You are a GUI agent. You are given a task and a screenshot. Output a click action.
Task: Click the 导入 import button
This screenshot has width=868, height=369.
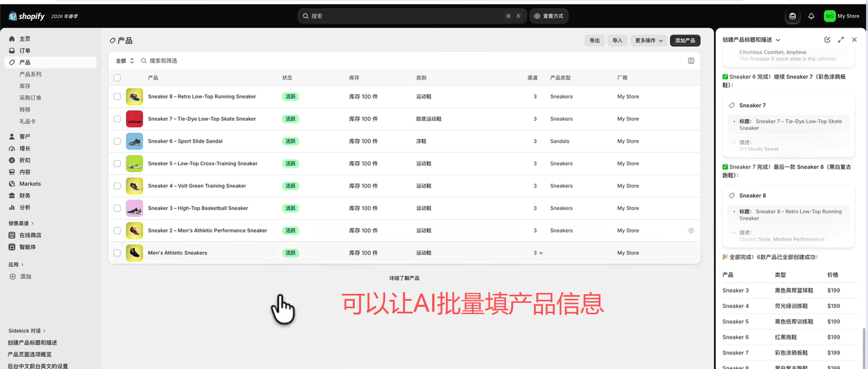click(617, 41)
